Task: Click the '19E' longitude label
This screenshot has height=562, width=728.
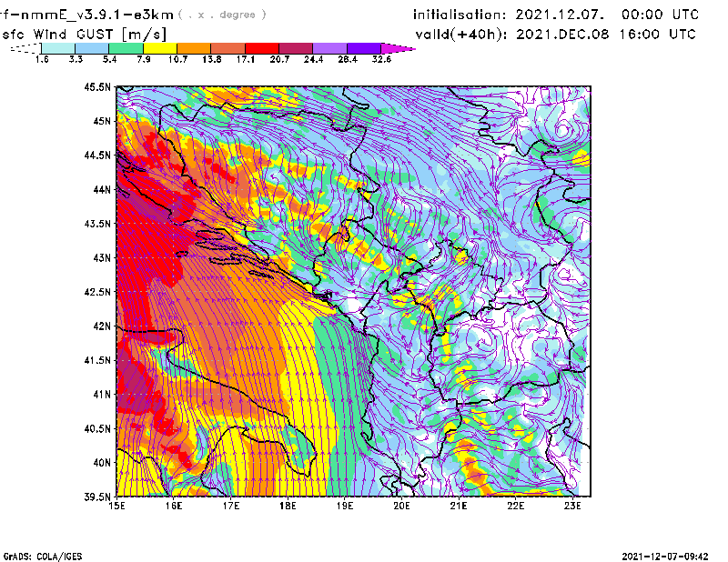Action: point(345,506)
